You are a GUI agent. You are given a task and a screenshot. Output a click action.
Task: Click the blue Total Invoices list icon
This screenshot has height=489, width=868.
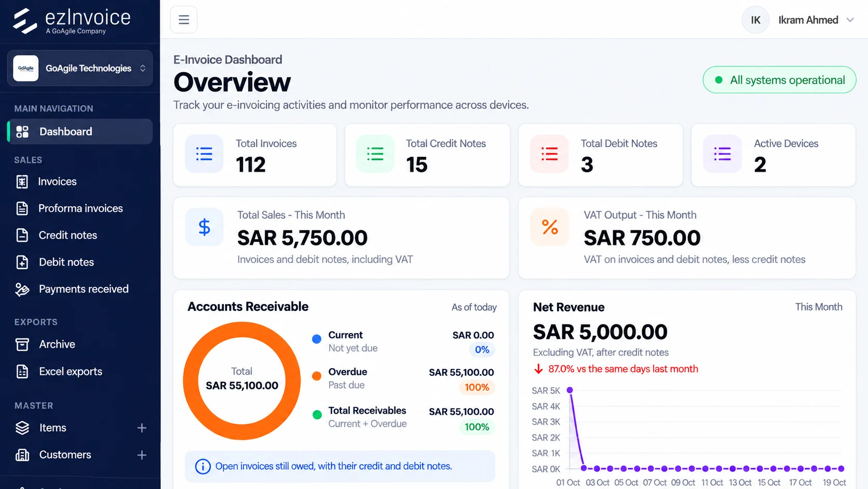coord(204,154)
